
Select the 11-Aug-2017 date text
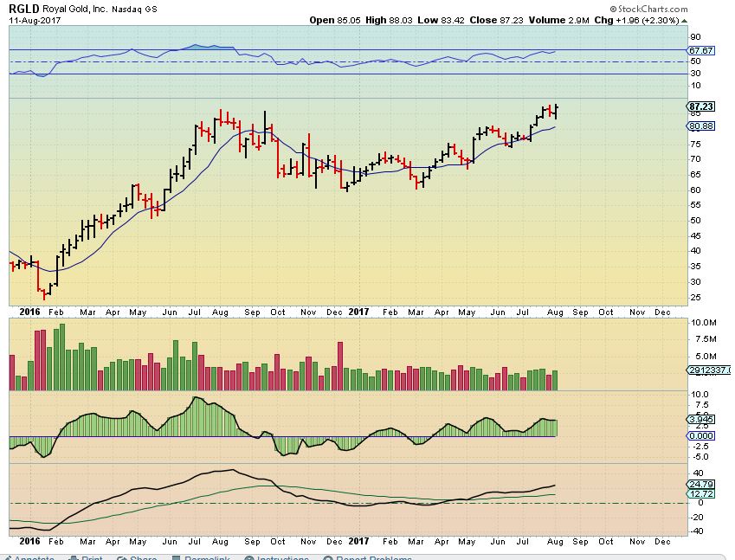[x=35, y=21]
